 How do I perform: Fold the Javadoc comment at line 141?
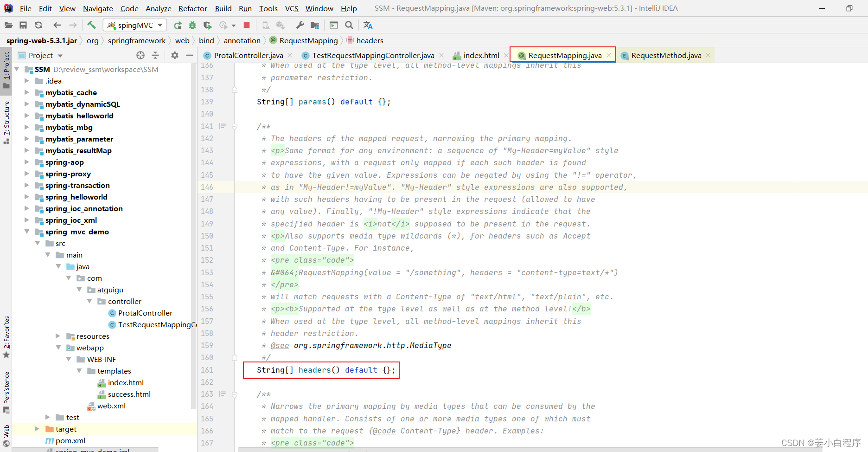click(235, 126)
